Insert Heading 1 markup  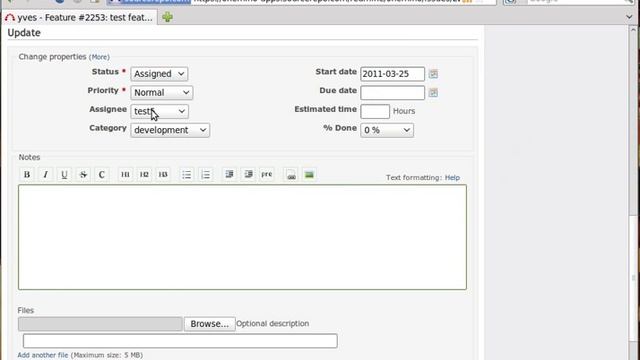pos(125,175)
